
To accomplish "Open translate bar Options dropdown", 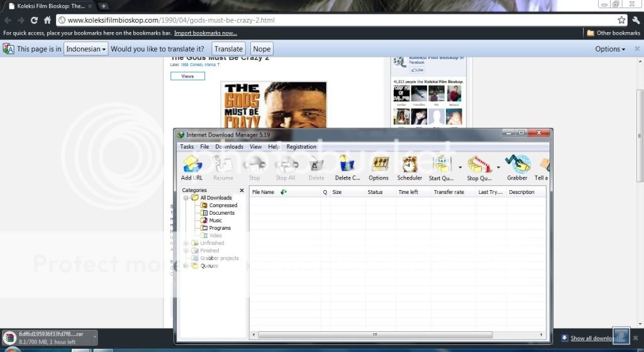I will click(610, 49).
